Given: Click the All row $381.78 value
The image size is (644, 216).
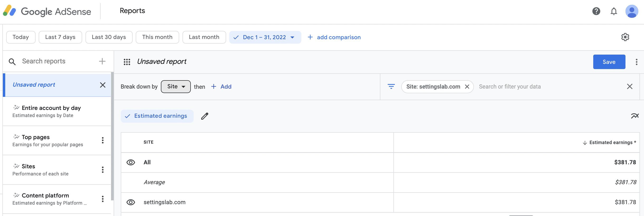Looking at the screenshot, I should [x=625, y=163].
